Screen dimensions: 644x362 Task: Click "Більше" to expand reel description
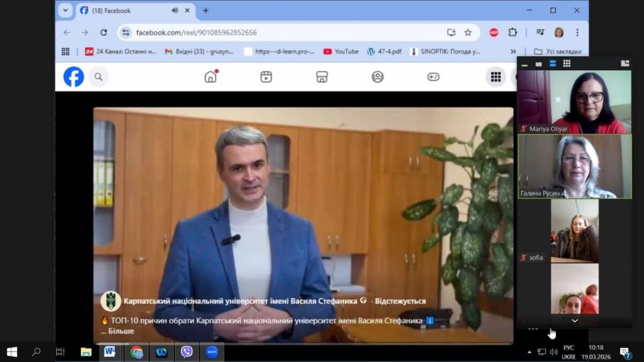(121, 331)
